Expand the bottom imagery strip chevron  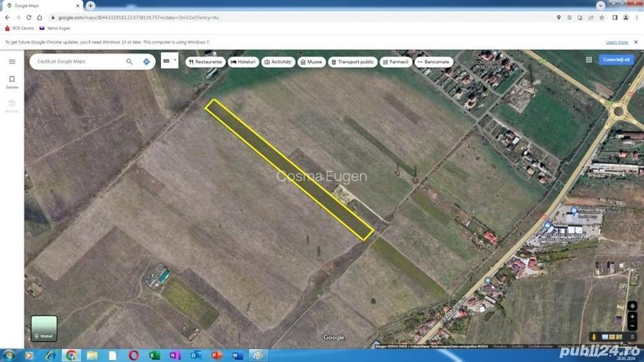(632, 337)
